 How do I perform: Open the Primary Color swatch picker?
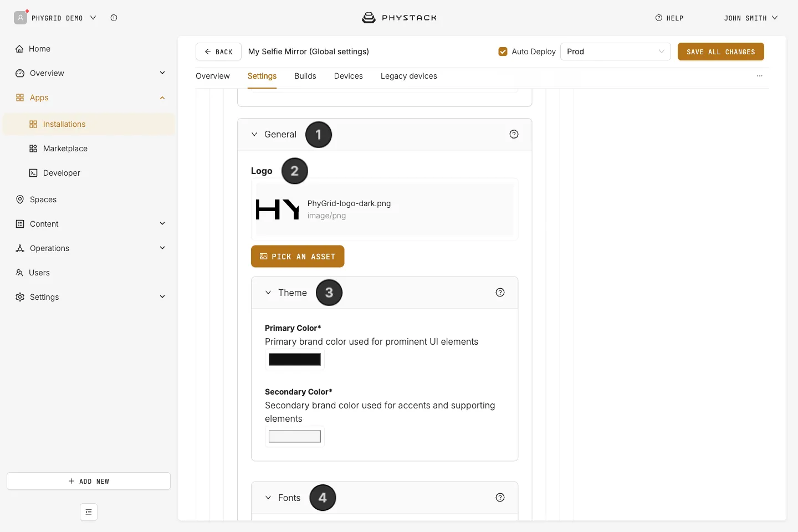point(295,359)
